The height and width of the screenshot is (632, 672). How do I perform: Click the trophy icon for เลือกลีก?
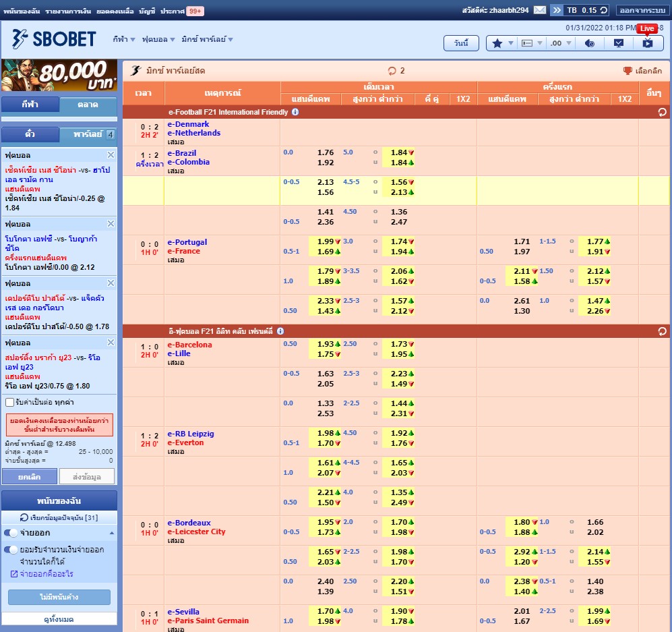(x=628, y=71)
